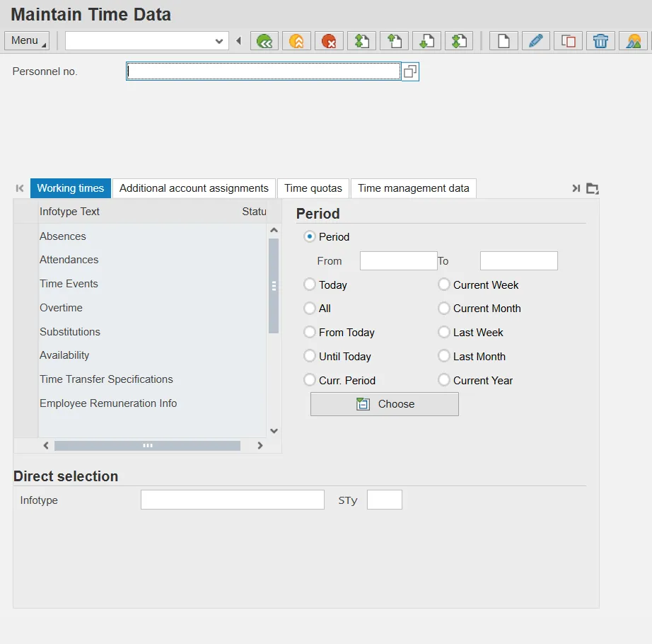Click the green Back arrow icon

(x=264, y=41)
